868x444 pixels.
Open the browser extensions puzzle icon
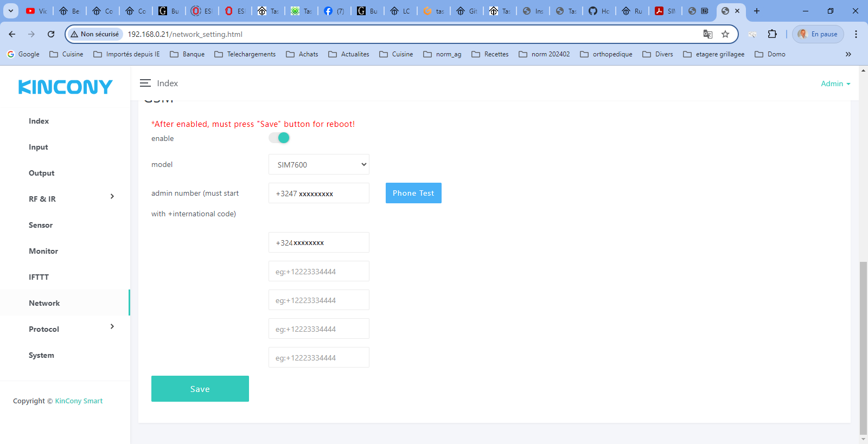point(772,34)
